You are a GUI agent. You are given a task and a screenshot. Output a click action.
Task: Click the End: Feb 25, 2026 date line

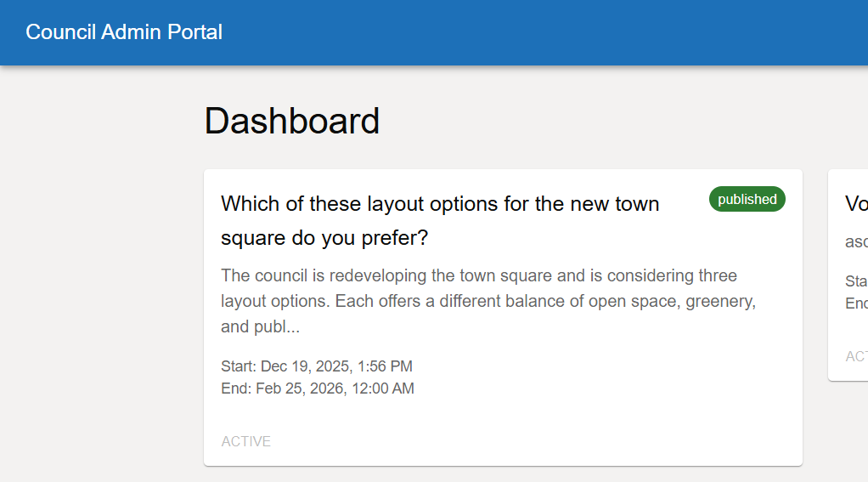[317, 388]
